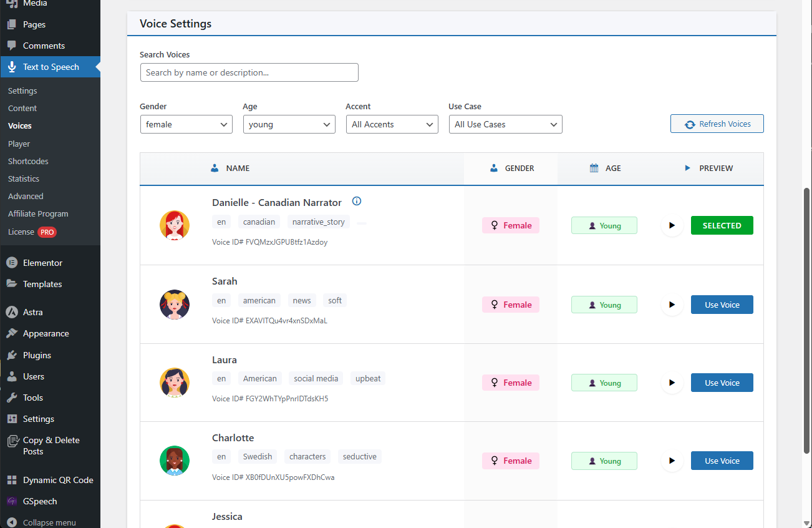Click Voice ID EXAVITQu4vr4xnSDxMaL text
Screen dimensions: 812x528
[x=269, y=321]
